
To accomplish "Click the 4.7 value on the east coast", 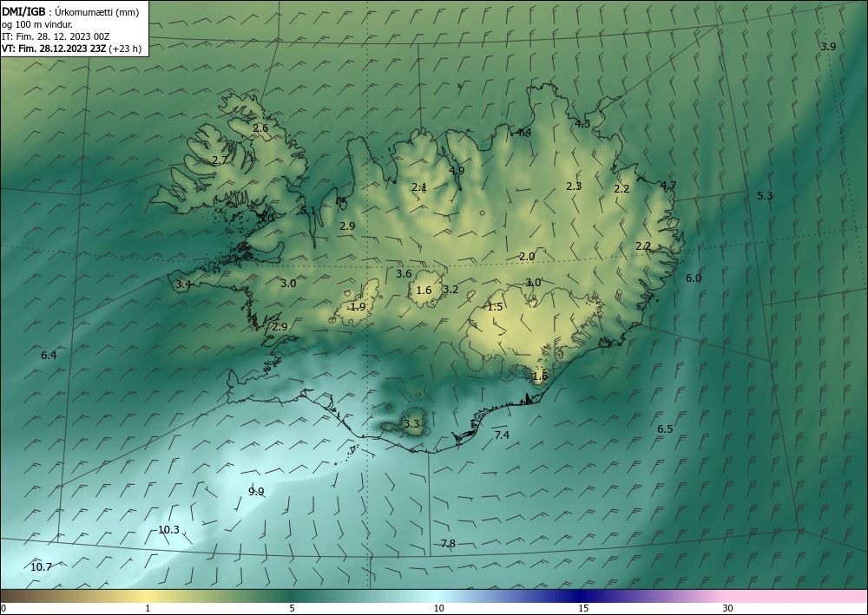I will 668,186.
